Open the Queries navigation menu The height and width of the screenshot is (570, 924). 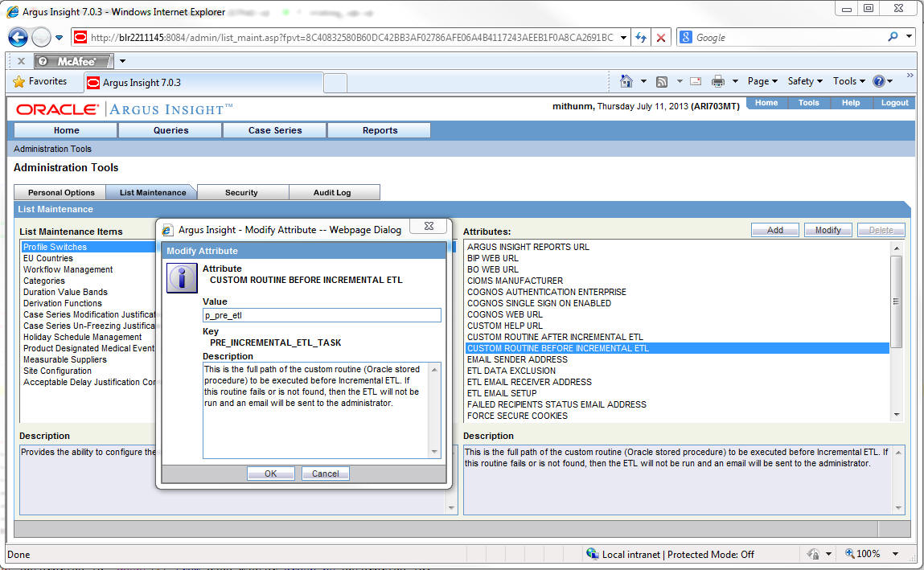[x=171, y=130]
